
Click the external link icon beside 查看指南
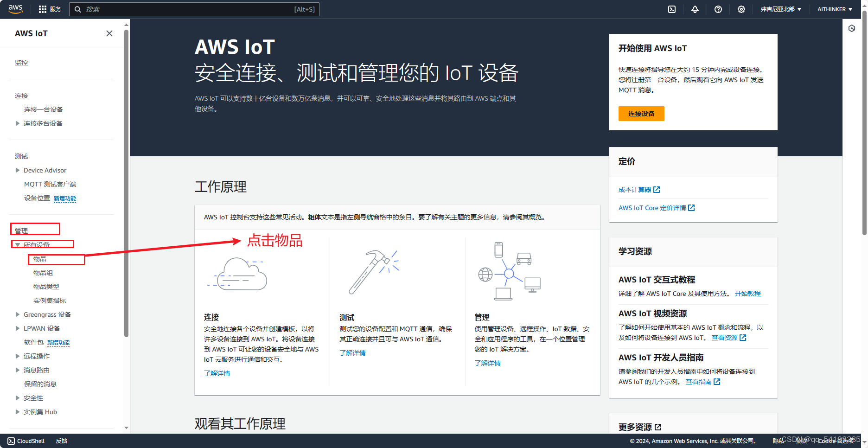[717, 382]
